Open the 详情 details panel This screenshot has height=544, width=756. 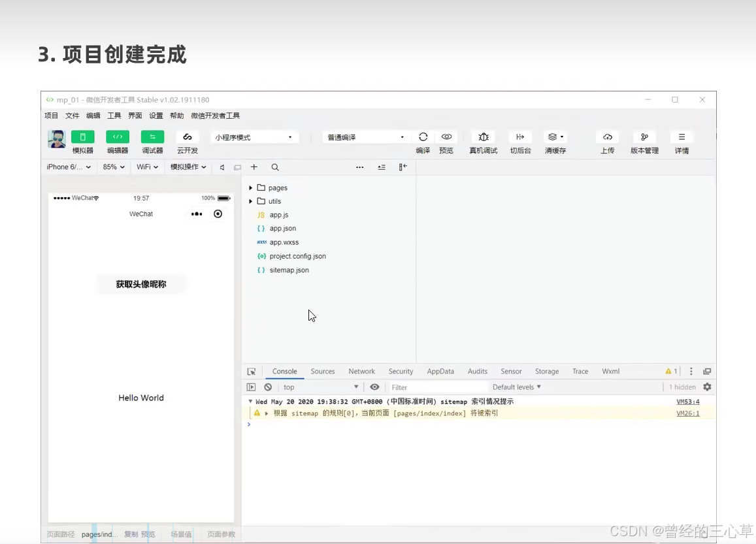pos(682,137)
